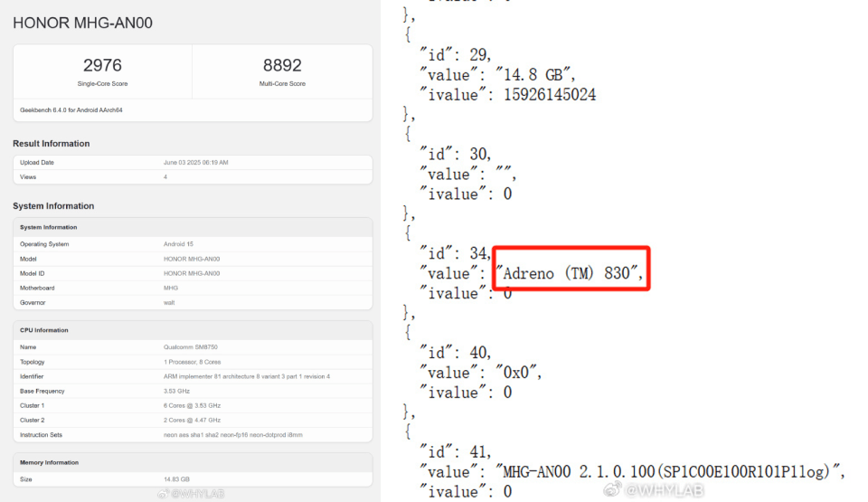Select the 1 Processor, 8 Cores value
This screenshot has height=502, width=868.
(192, 362)
